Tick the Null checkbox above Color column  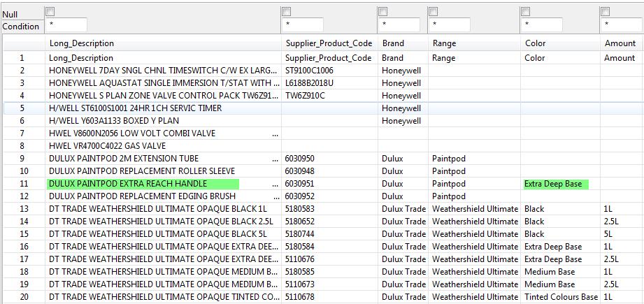tap(525, 11)
